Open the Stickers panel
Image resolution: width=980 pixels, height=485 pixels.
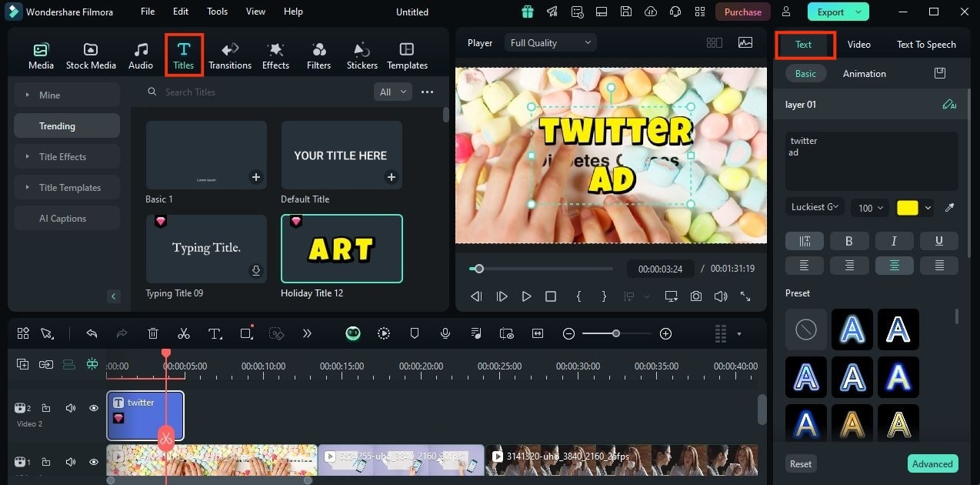(362, 56)
